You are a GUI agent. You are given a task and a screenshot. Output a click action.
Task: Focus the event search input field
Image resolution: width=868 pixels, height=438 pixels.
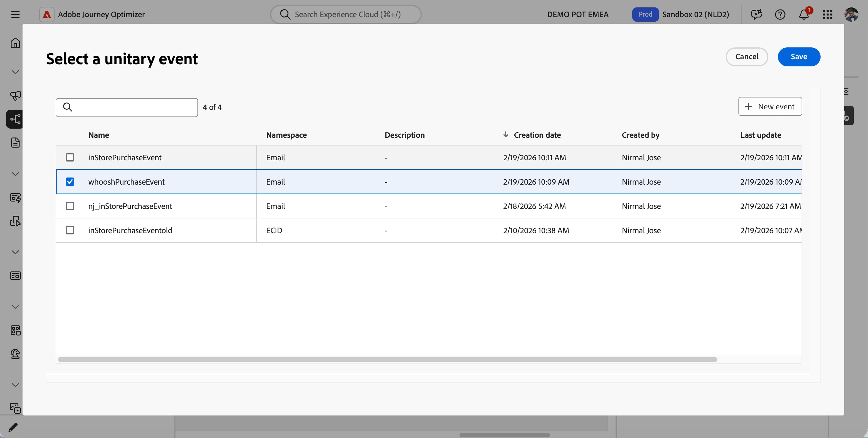[x=127, y=107]
